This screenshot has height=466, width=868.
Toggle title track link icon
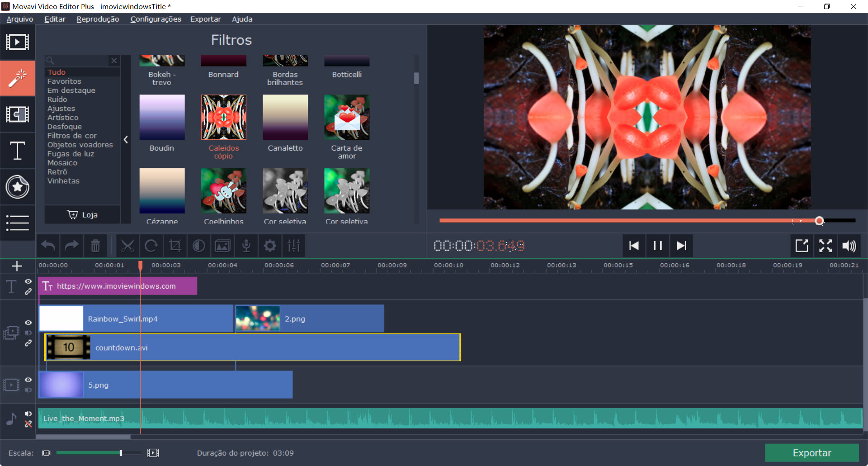coord(28,292)
